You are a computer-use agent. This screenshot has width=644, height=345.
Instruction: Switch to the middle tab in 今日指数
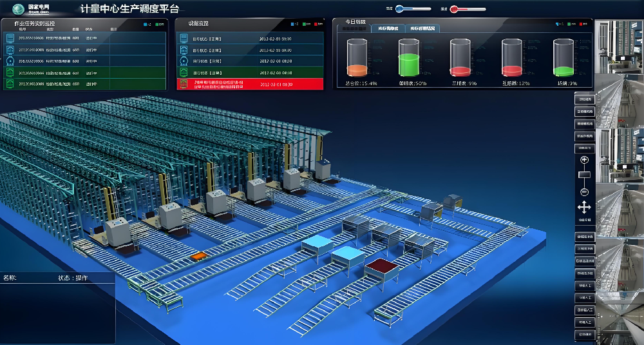tap(387, 28)
